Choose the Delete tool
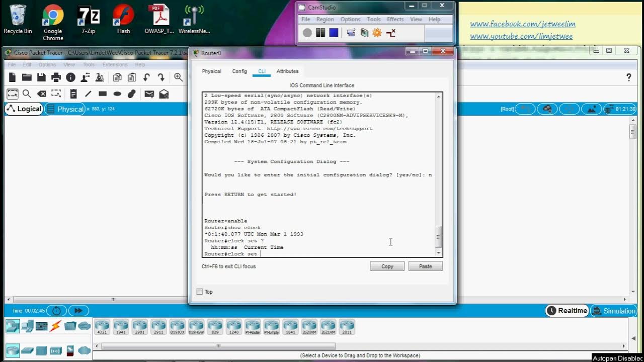644x362 pixels. tap(42, 94)
